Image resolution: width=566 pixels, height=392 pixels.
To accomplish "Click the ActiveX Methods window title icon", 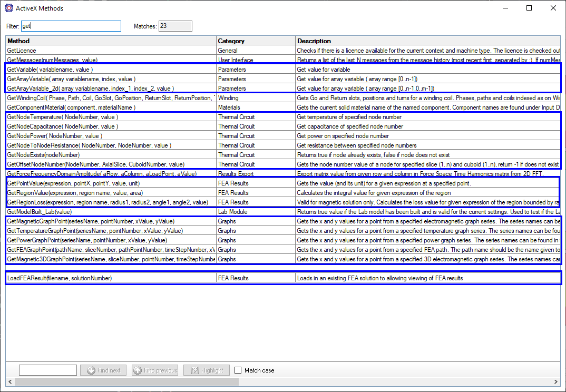I will tap(8, 8).
